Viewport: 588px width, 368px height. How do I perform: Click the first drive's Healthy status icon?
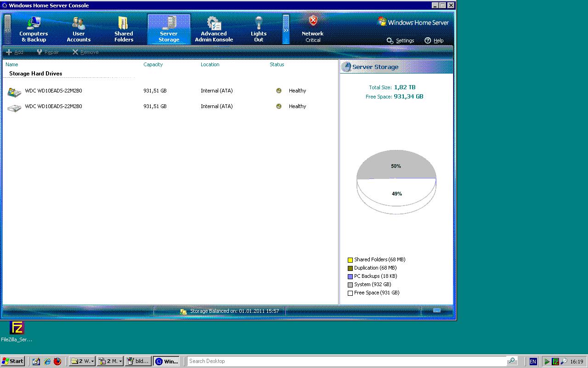[279, 91]
